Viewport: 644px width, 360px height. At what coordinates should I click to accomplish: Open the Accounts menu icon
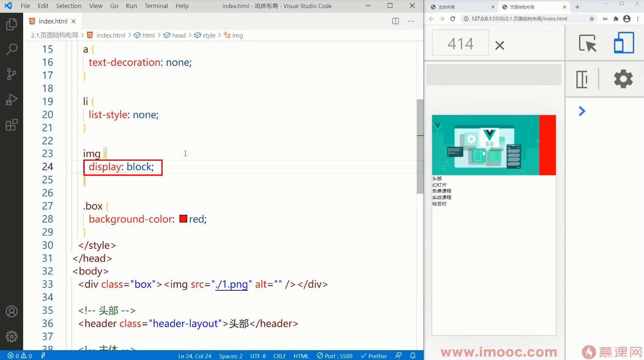(12, 311)
